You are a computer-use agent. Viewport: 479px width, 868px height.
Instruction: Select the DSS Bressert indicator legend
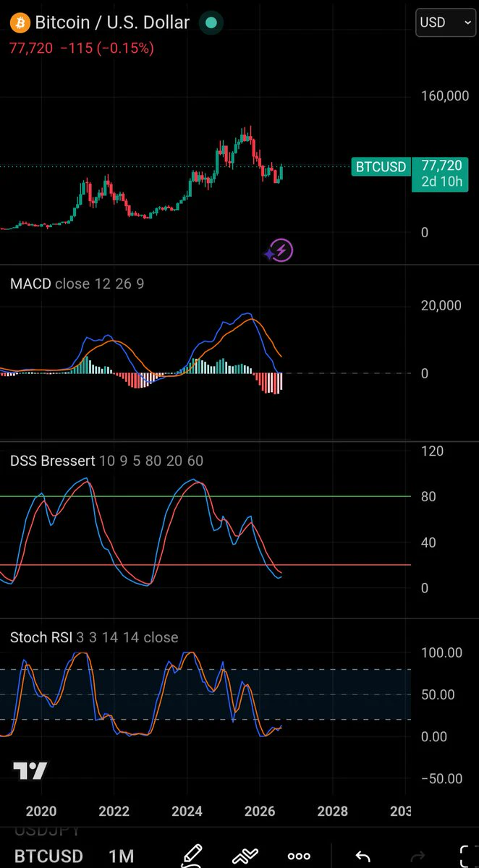click(106, 461)
